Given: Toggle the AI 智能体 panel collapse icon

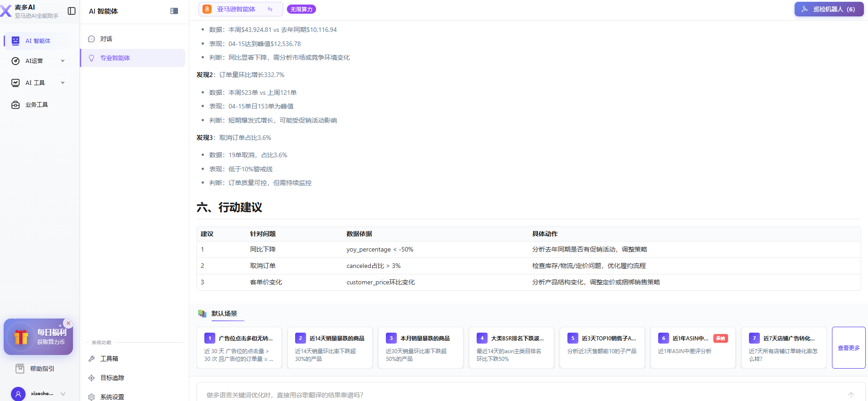Looking at the screenshot, I should [x=174, y=11].
